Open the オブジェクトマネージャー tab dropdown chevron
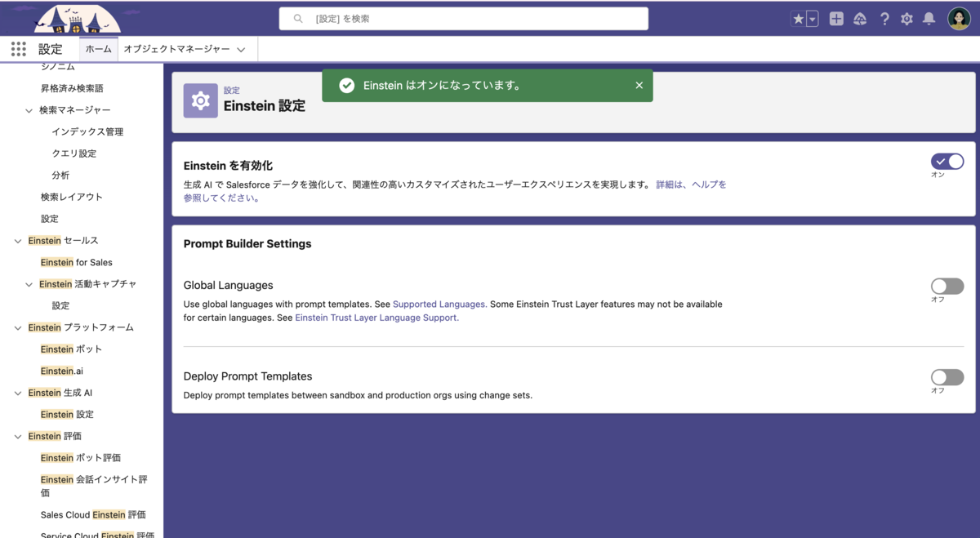This screenshot has width=980, height=538. tap(241, 50)
